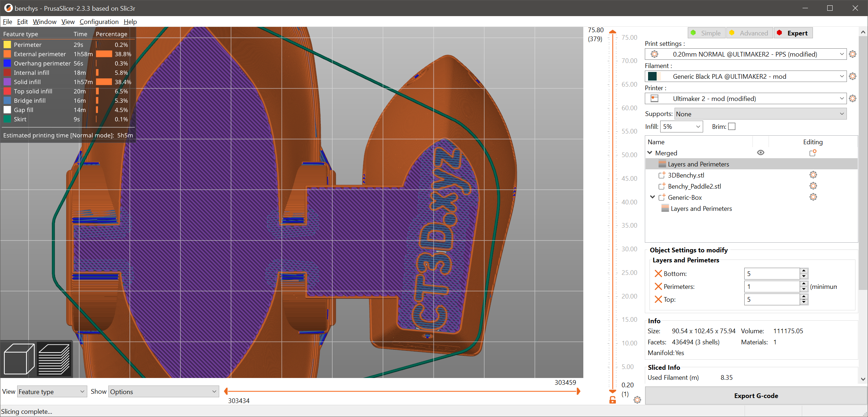Image resolution: width=868 pixels, height=417 pixels.
Task: Open the Supports dropdown
Action: (x=760, y=114)
